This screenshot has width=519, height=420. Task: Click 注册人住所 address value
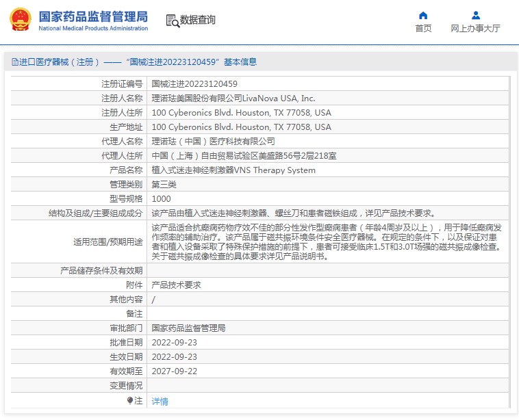[x=241, y=112]
